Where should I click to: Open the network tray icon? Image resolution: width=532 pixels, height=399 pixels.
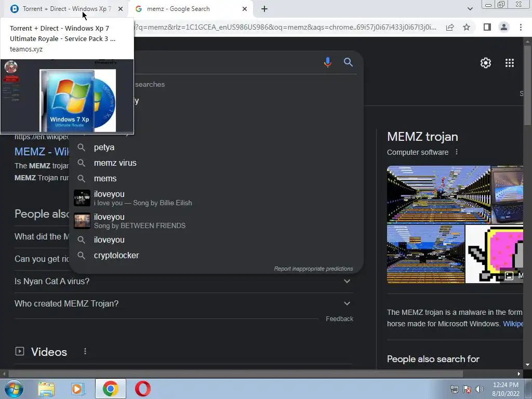click(x=454, y=389)
